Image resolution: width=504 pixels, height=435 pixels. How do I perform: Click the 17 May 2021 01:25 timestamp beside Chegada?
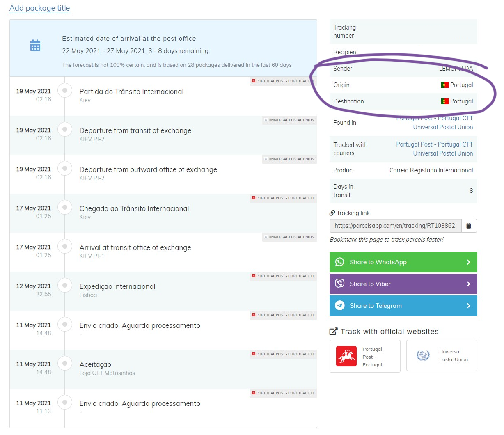[34, 212]
